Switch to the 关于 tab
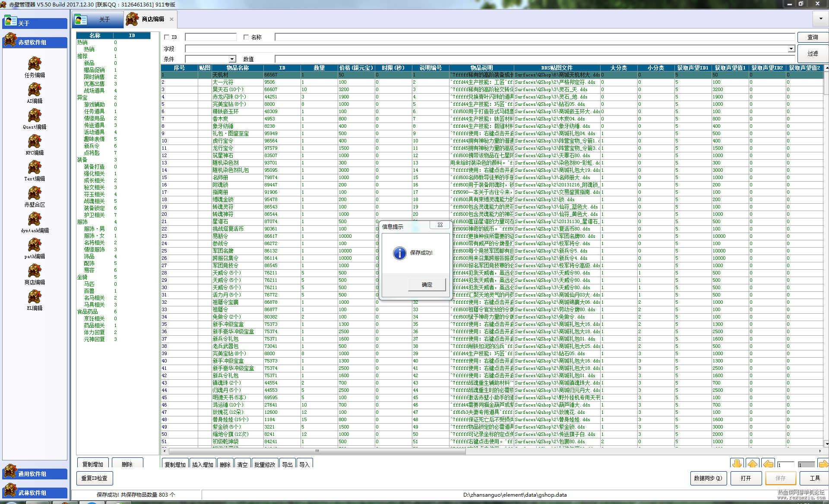 (x=98, y=19)
